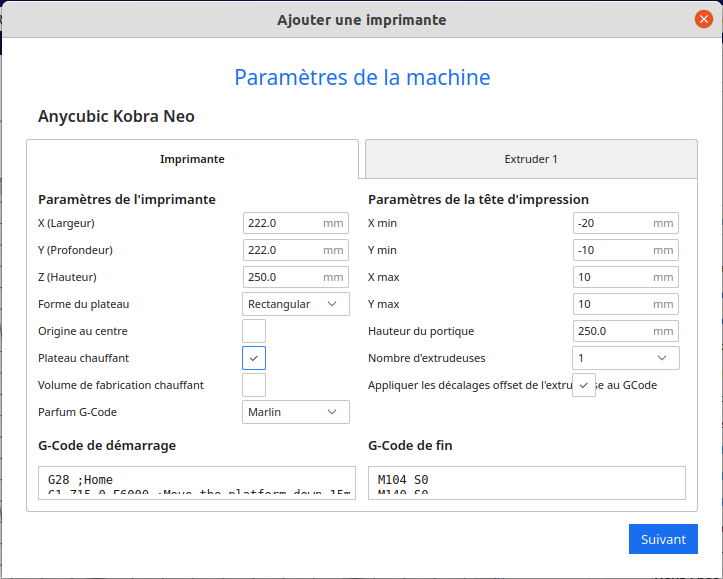Click inside the G-Code de fin box

pos(527,482)
